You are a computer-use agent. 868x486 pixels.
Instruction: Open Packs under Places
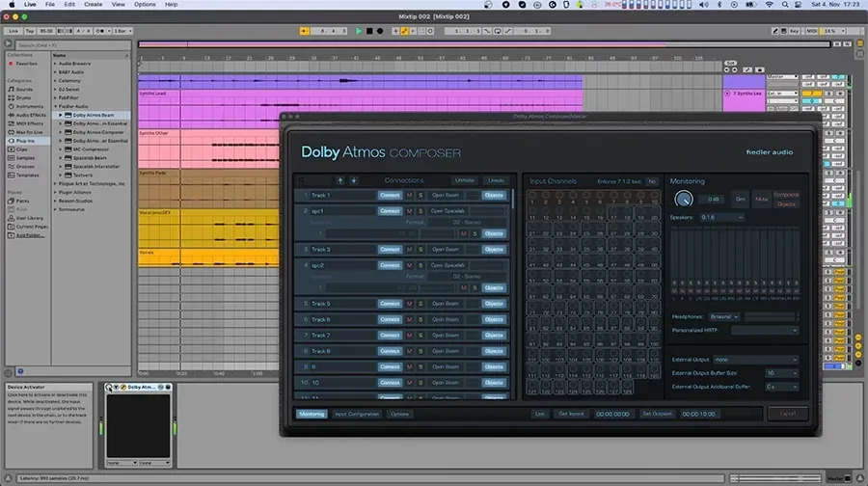pyautogui.click(x=19, y=201)
